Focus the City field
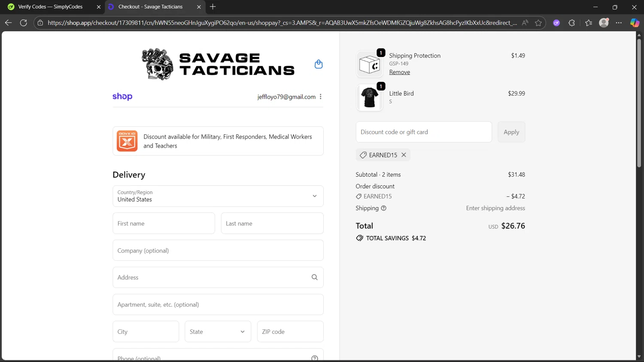 tap(146, 332)
